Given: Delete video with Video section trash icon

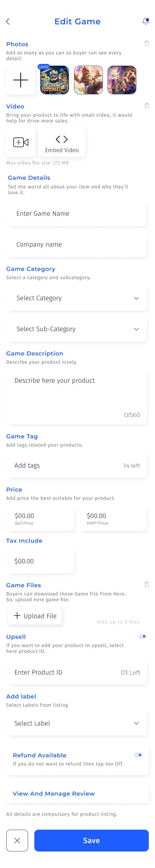Looking at the screenshot, I should (146, 106).
